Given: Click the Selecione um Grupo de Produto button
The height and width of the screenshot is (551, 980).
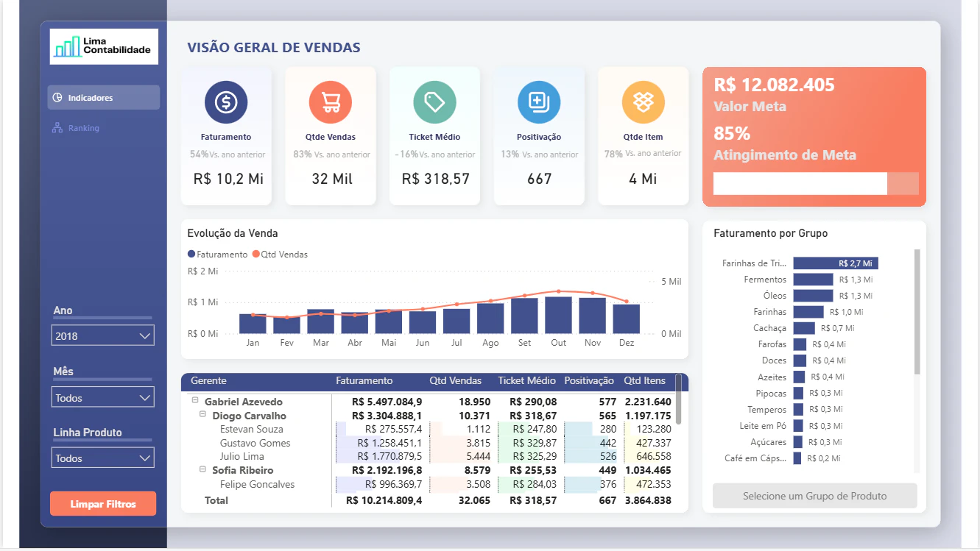Looking at the screenshot, I should (x=815, y=496).
